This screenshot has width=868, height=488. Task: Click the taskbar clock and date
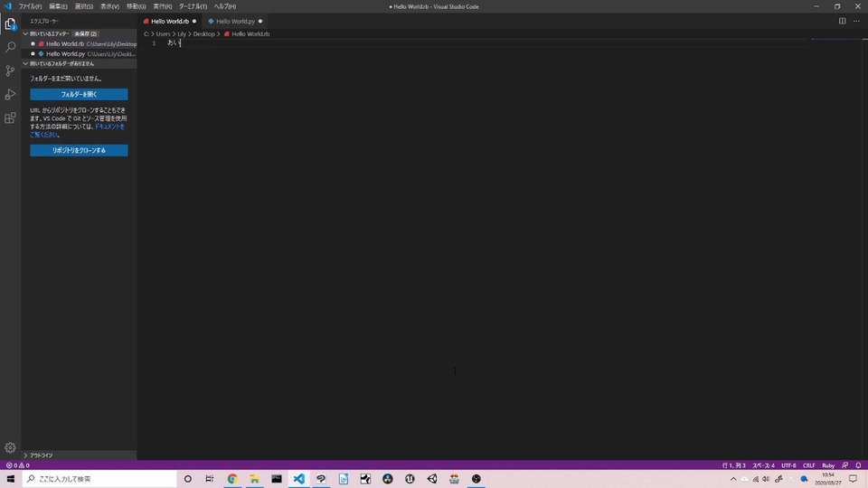click(x=827, y=479)
